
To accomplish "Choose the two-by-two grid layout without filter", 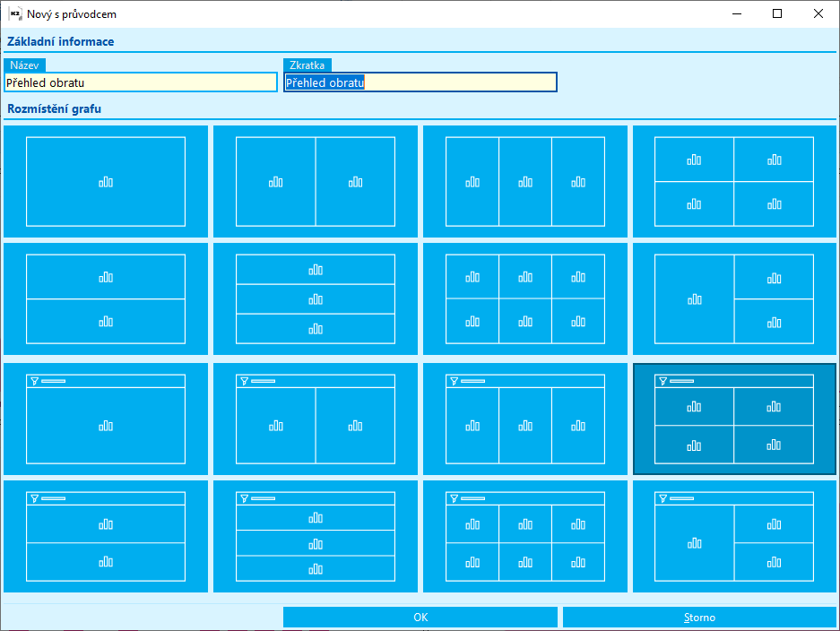I will [x=734, y=182].
